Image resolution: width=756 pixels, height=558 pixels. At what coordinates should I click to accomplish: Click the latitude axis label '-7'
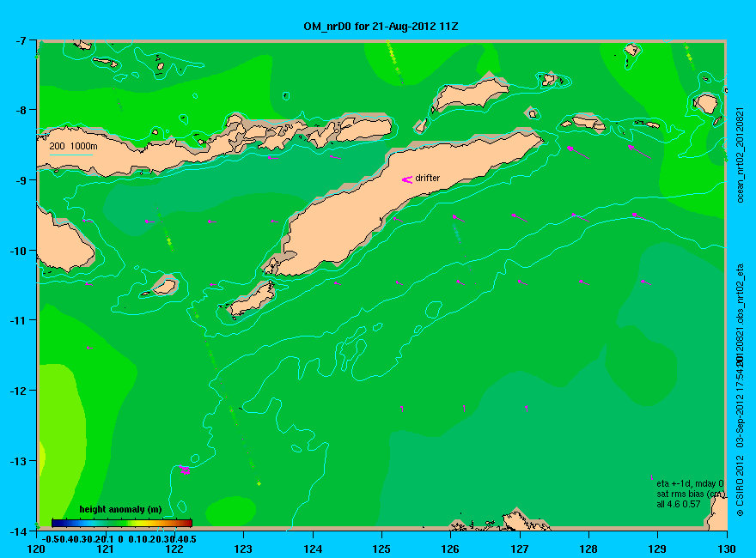(x=20, y=40)
